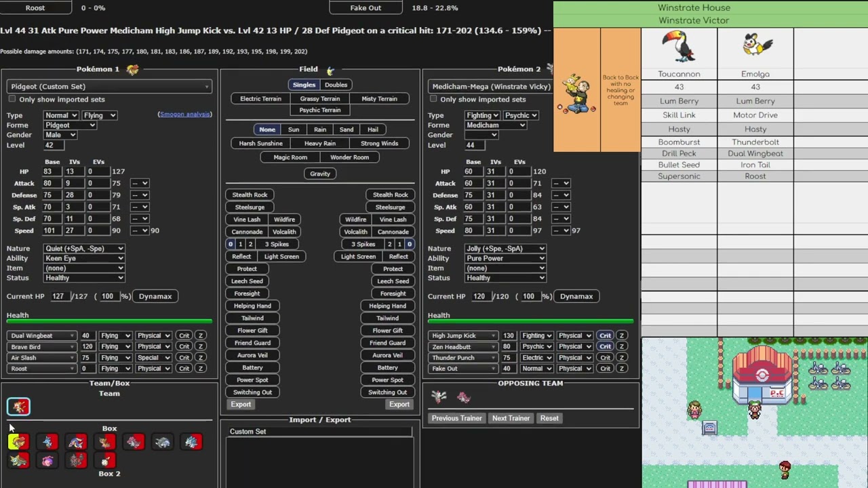Open the Smogon analysis link
Image resolution: width=868 pixels, height=488 pixels.
[x=184, y=115]
